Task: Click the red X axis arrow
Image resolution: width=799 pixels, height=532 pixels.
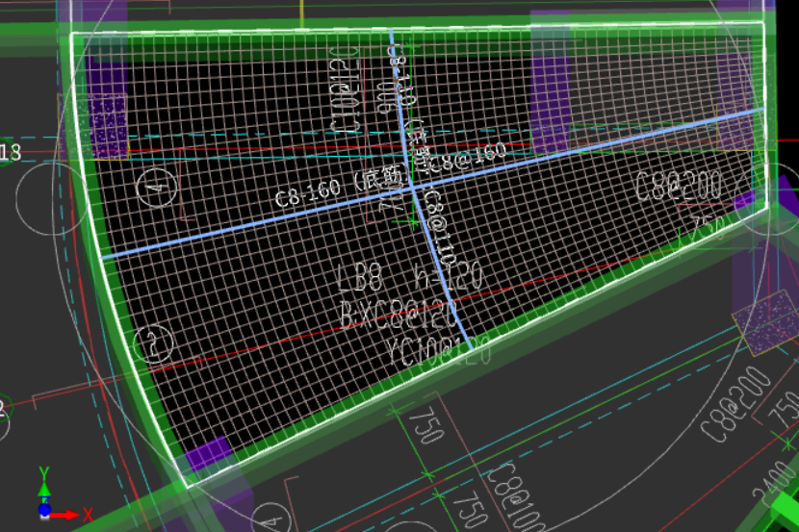Action: pyautogui.click(x=65, y=516)
